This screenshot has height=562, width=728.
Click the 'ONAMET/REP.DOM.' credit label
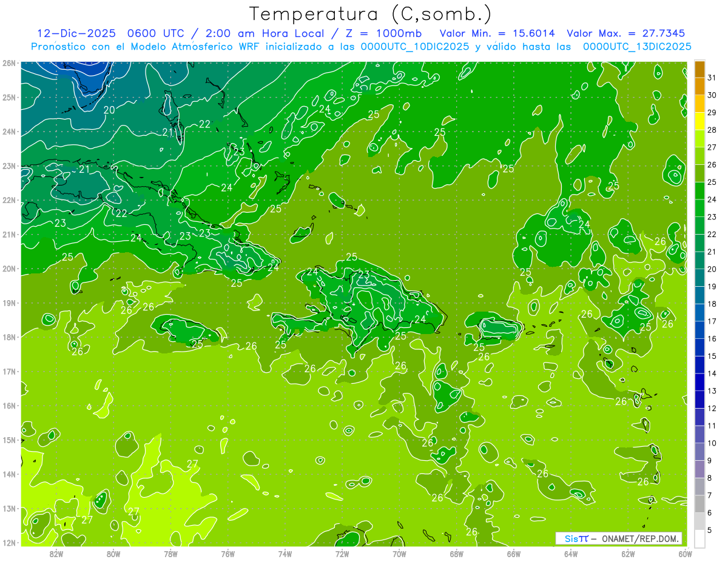pos(640,538)
